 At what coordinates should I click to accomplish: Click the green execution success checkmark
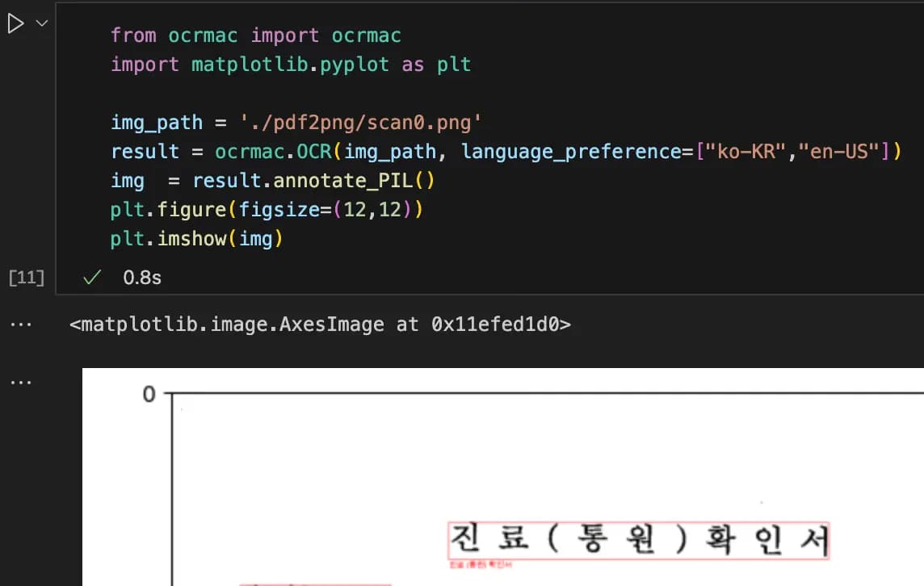click(x=91, y=277)
